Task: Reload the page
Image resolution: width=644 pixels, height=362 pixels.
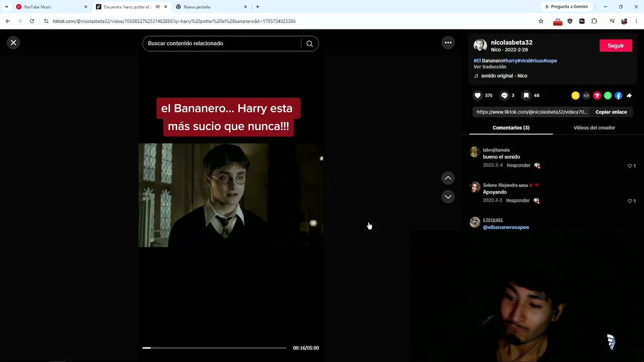Action: tap(32, 21)
